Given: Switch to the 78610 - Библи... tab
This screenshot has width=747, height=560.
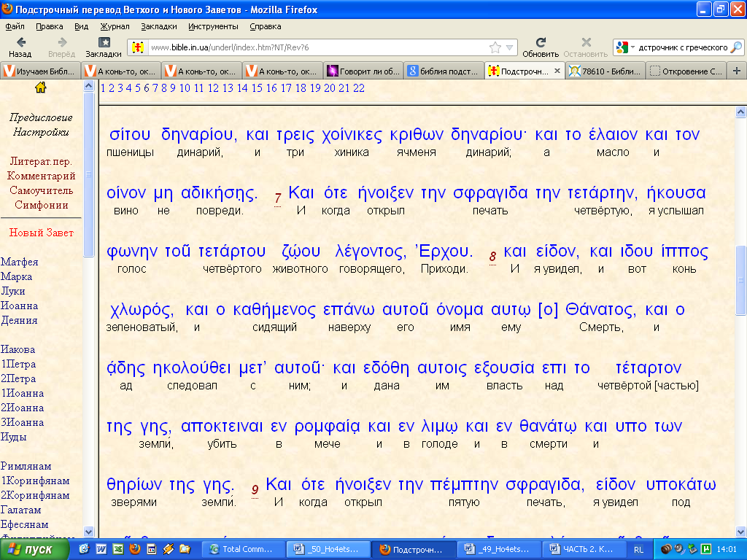Looking at the screenshot, I should (x=605, y=71).
